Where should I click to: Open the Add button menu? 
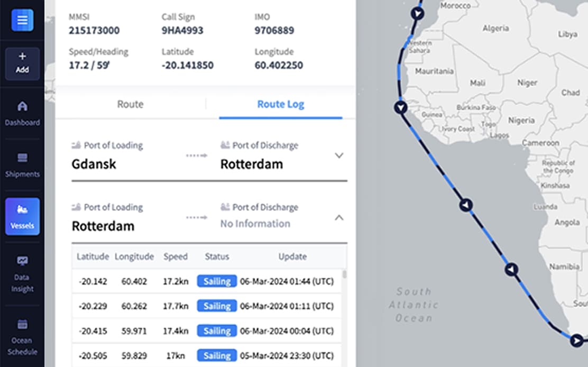pos(22,63)
